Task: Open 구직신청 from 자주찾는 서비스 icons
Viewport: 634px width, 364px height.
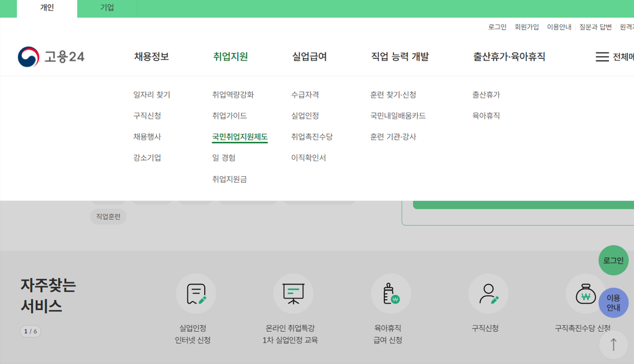Action: [x=488, y=294]
